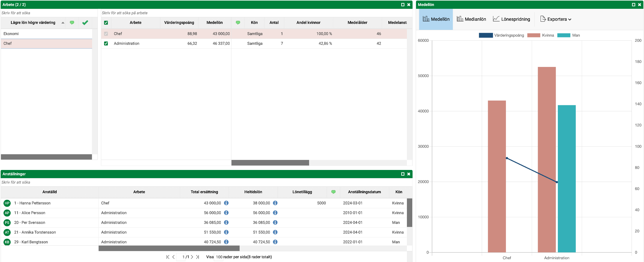Viewport: 644px width, 262px height.
Task: Maximize the Medellön panel
Action: click(x=634, y=5)
